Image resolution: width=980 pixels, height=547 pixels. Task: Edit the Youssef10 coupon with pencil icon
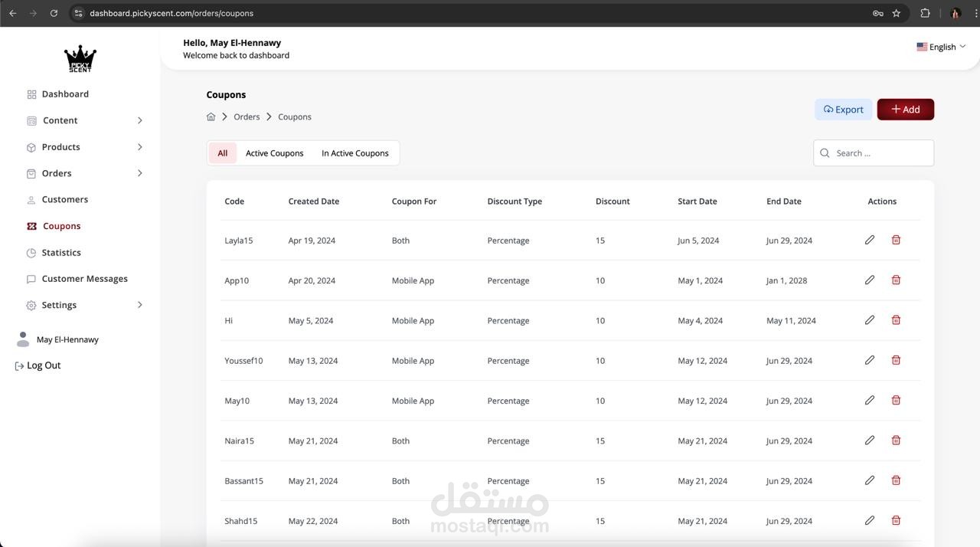[870, 360]
